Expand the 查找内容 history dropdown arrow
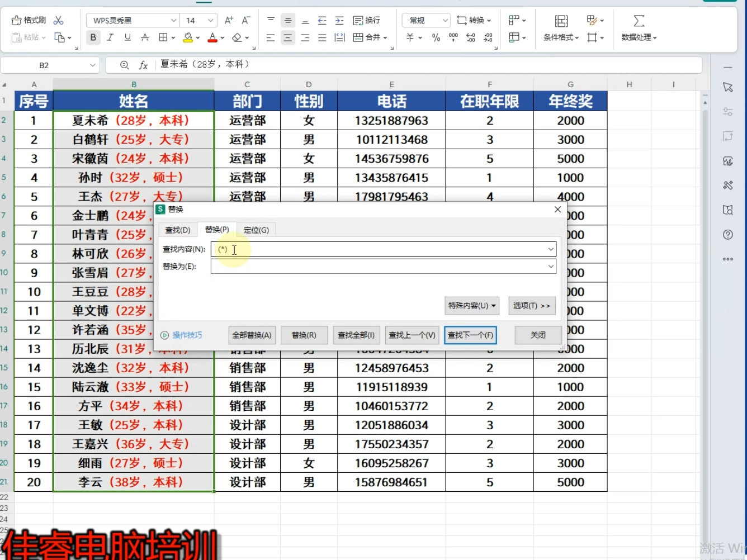 [551, 249]
